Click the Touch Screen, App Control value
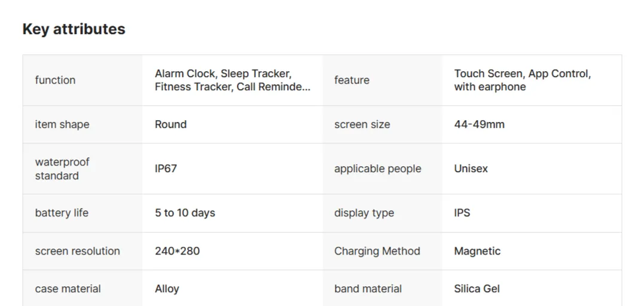Screen dimensions: 644x306 pyautogui.click(x=522, y=80)
